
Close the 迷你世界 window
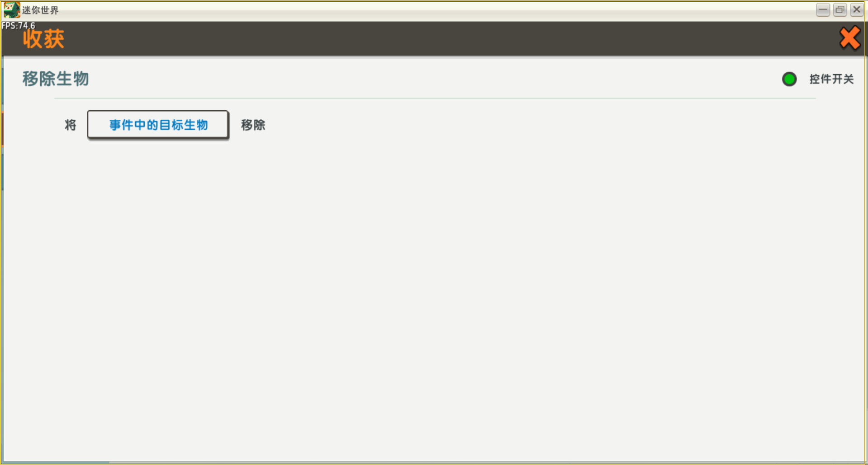(x=857, y=9)
